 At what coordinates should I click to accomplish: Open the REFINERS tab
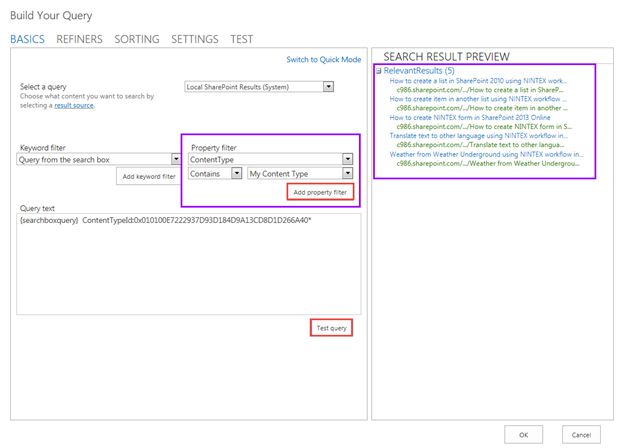(x=79, y=39)
